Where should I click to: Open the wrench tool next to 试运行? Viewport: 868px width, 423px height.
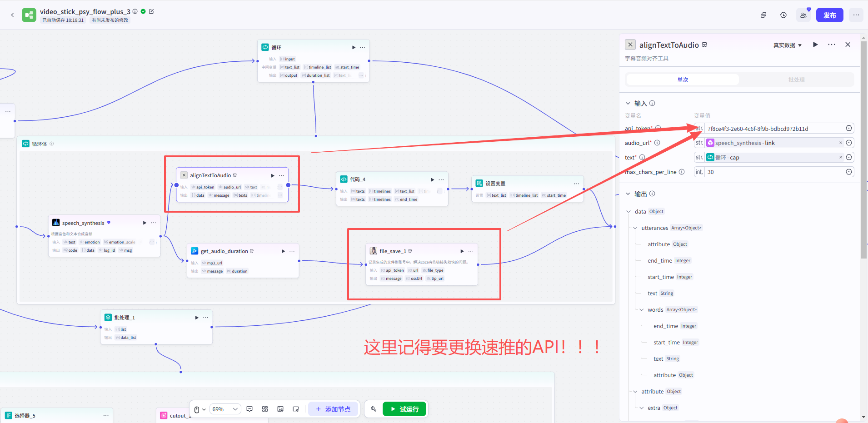(373, 409)
